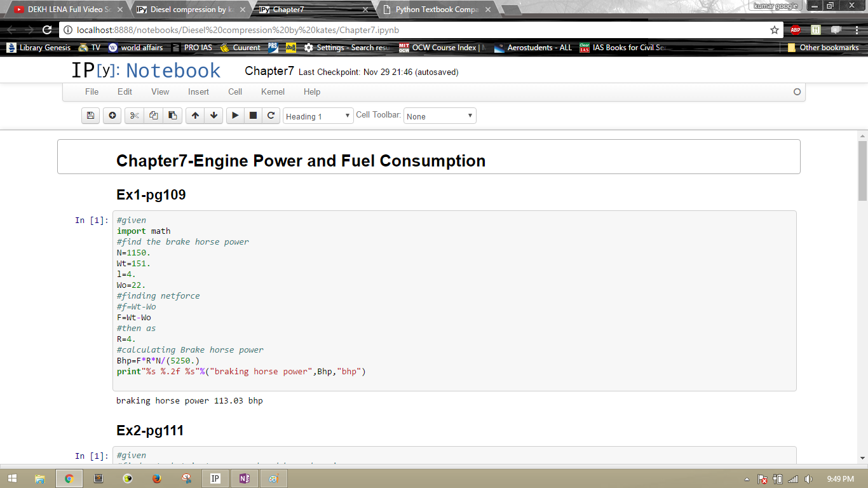868x488 pixels.
Task: Switch to the Python Textbook Companion tab
Action: click(x=437, y=10)
